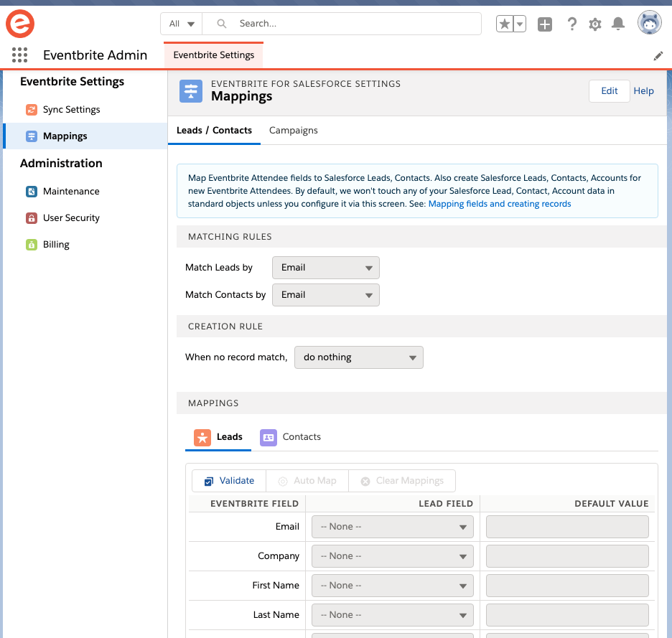This screenshot has width=672, height=638.
Task: Click the Contacts card icon
Action: tap(269, 438)
